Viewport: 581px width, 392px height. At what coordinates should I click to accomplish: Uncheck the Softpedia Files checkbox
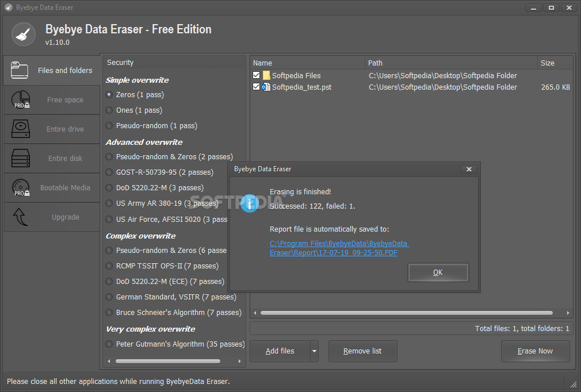(x=256, y=75)
